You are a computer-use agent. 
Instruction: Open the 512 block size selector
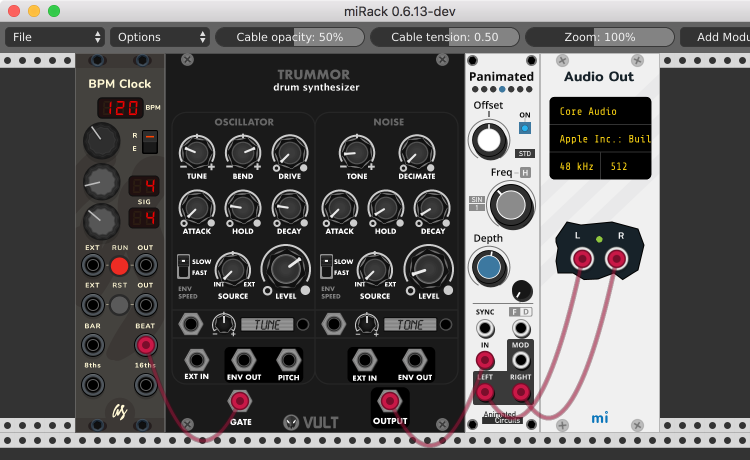pos(626,166)
